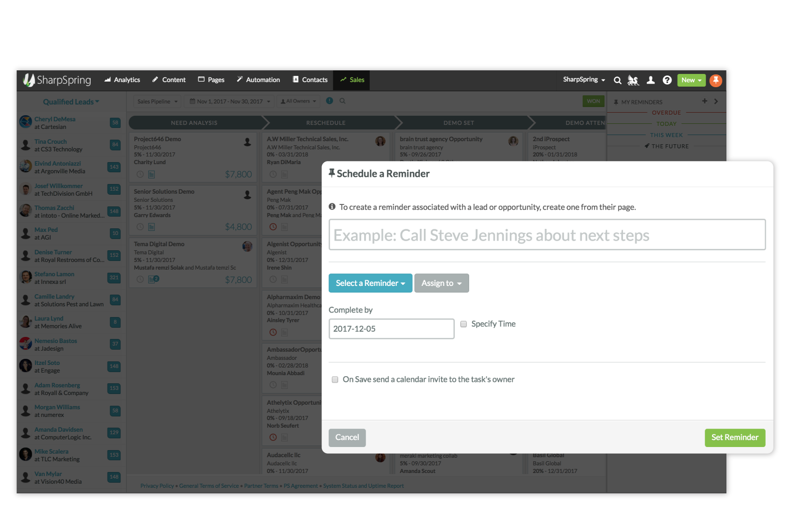The height and width of the screenshot is (525, 812).
Task: Open System Status and Uptime Report link
Action: point(364,486)
